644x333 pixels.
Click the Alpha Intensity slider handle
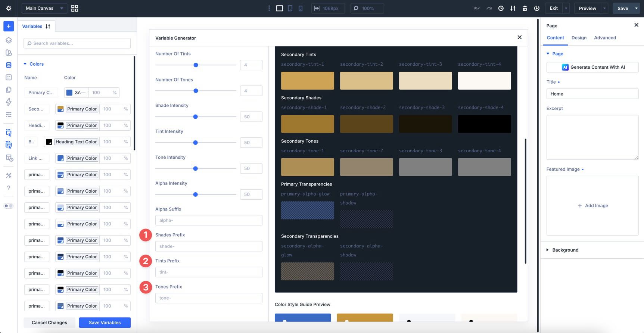point(195,194)
